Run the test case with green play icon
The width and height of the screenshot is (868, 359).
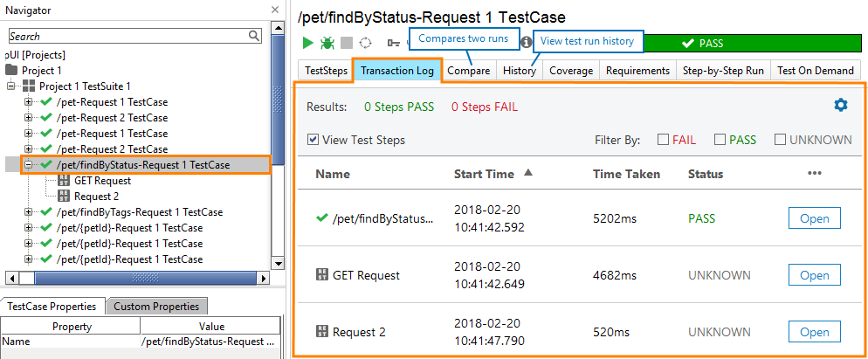tap(307, 43)
